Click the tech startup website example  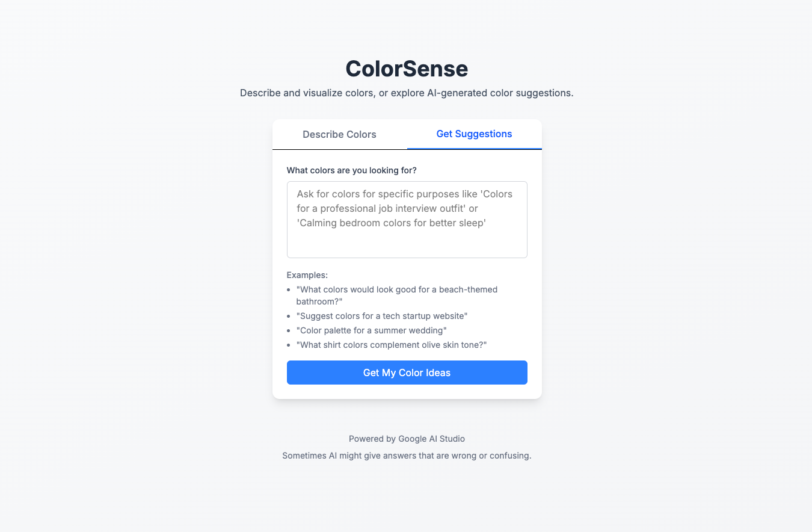pyautogui.click(x=382, y=316)
